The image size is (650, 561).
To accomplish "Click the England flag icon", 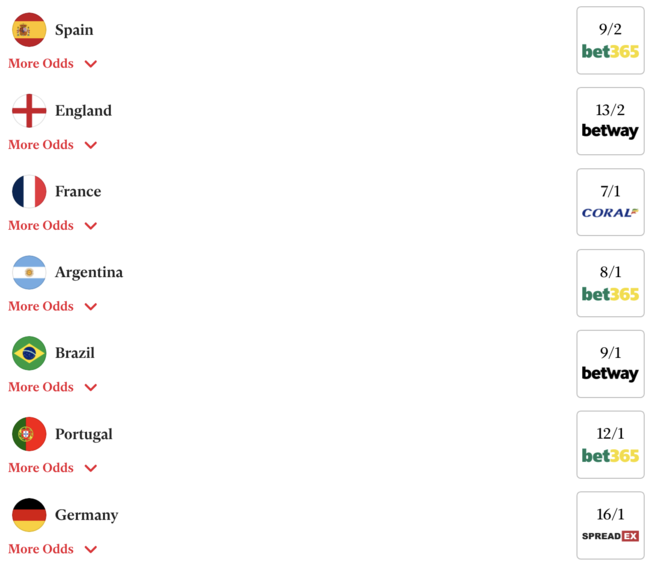I will [29, 111].
